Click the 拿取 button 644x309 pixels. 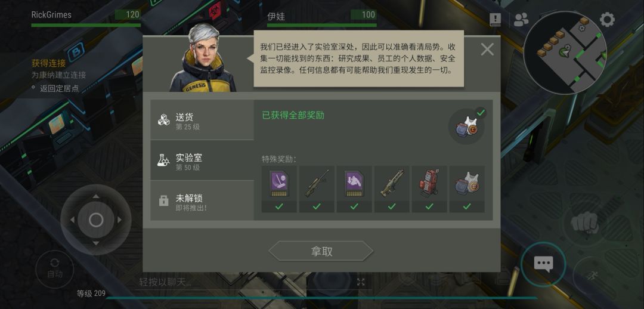pyautogui.click(x=321, y=251)
